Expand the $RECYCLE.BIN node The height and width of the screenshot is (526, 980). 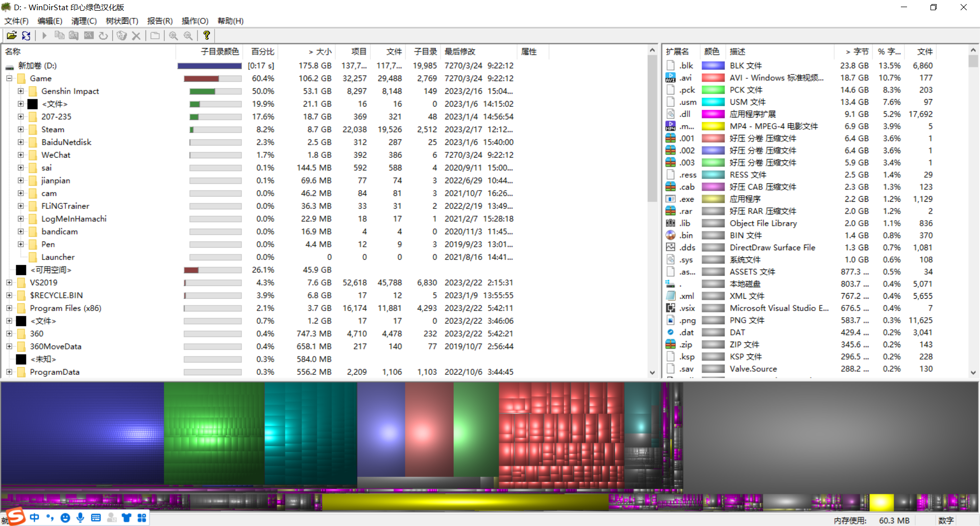coord(9,295)
